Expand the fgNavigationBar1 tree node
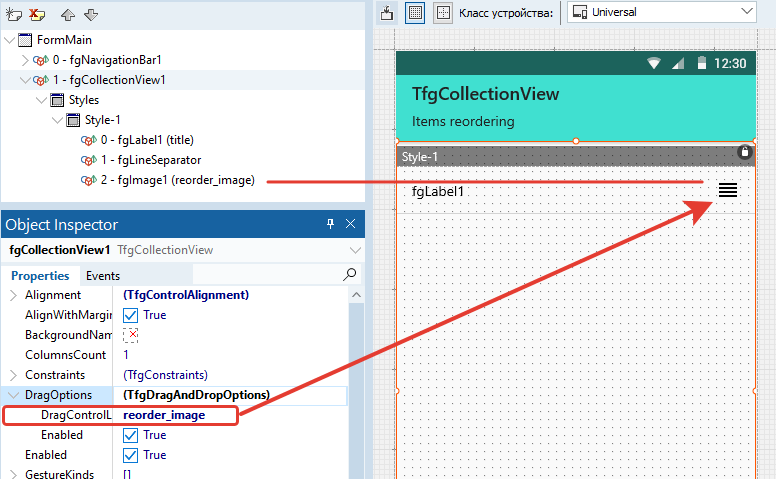 pos(25,60)
